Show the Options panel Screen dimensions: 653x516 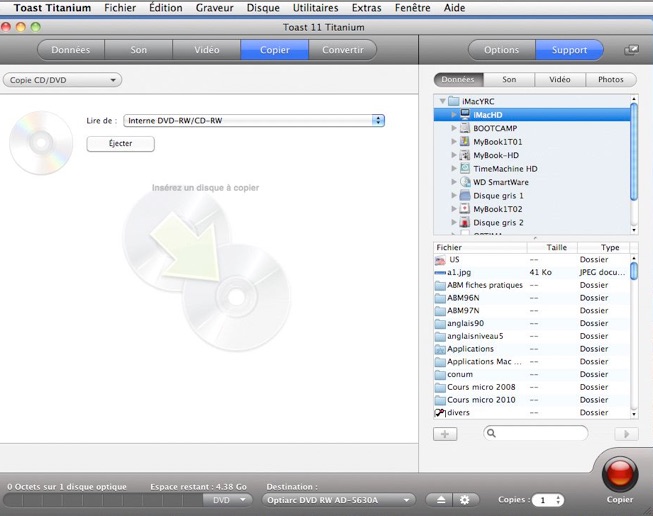tap(502, 50)
